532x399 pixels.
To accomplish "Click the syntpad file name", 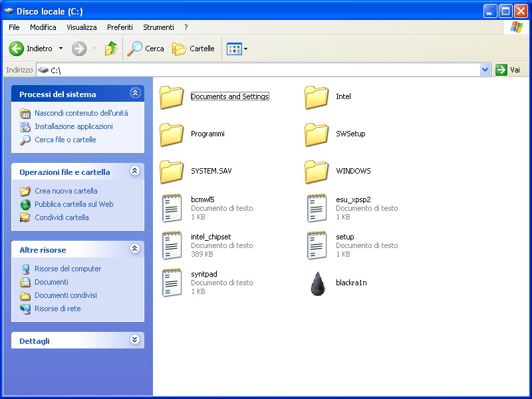I will (x=204, y=274).
